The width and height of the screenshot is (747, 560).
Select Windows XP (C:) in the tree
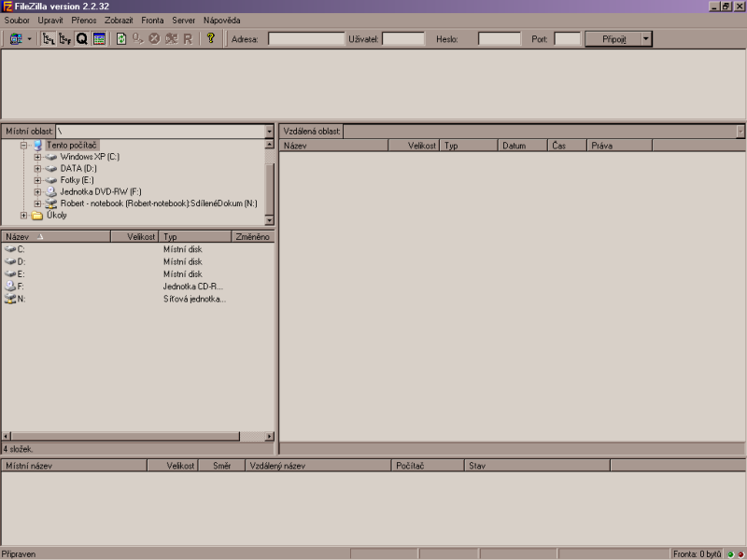[90, 157]
